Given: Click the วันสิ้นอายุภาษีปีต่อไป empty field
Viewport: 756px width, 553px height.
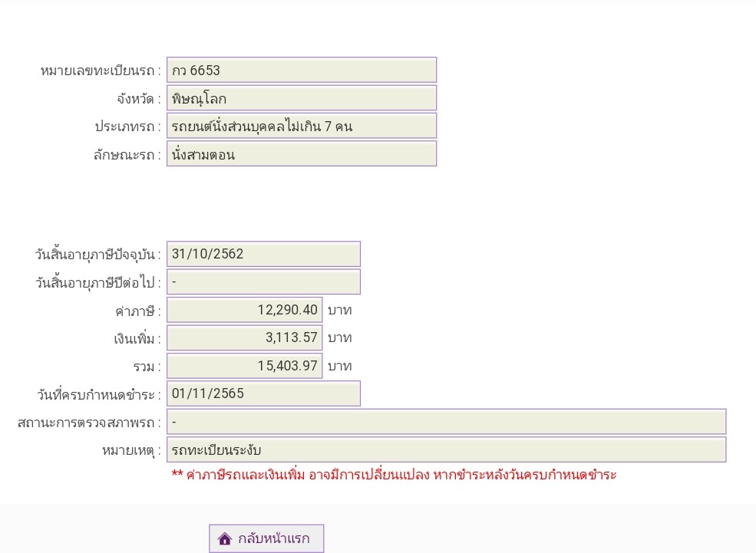Looking at the screenshot, I should (x=264, y=281).
